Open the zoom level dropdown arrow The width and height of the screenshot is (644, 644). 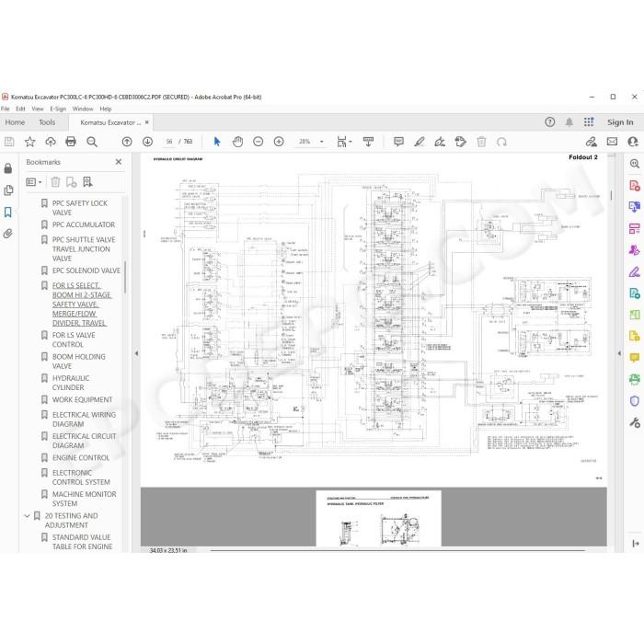pos(322,142)
